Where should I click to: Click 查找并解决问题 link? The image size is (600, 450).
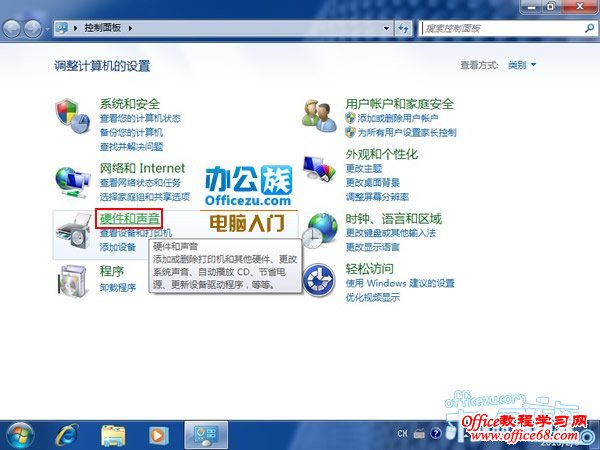(131, 147)
